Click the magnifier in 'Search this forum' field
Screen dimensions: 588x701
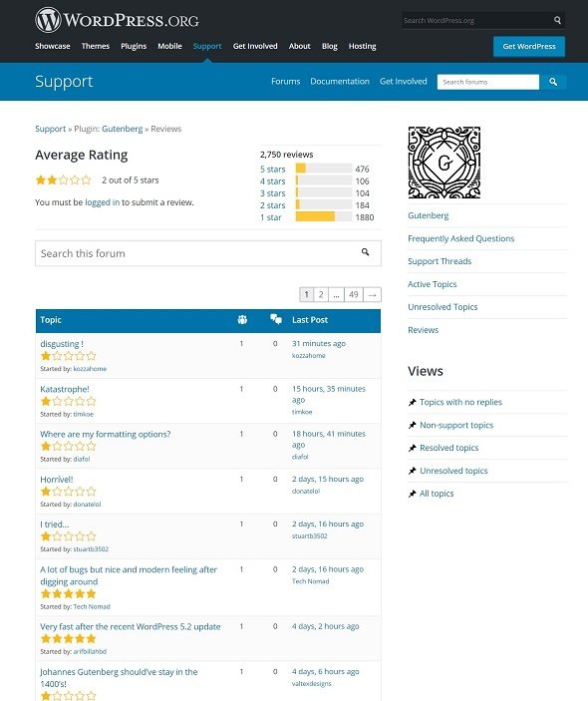365,252
